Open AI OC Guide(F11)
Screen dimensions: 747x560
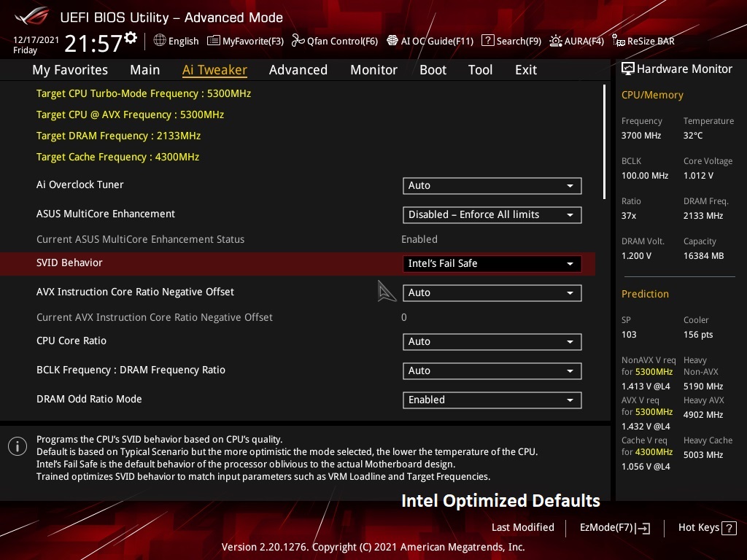click(430, 41)
